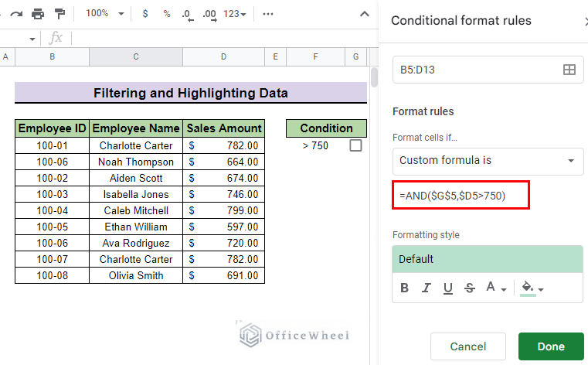Format as percent icon
The width and height of the screenshot is (588, 365).
(167, 14)
